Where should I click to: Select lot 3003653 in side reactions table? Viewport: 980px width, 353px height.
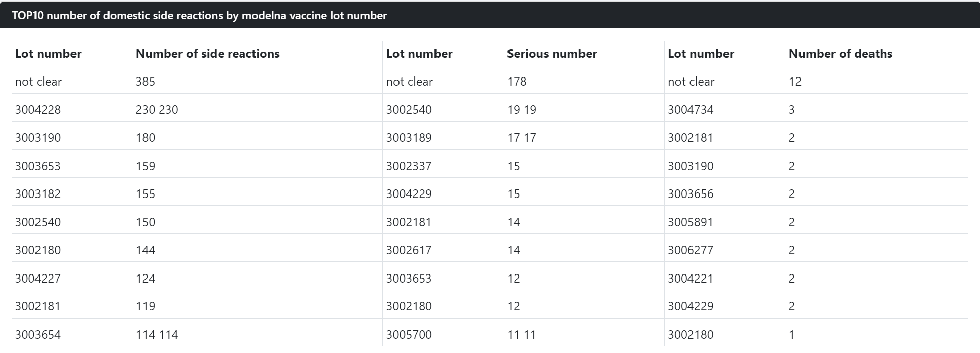[x=38, y=166]
